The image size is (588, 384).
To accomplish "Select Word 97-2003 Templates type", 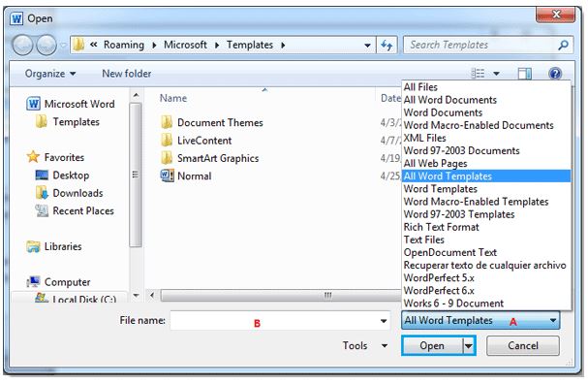I will tap(486, 214).
